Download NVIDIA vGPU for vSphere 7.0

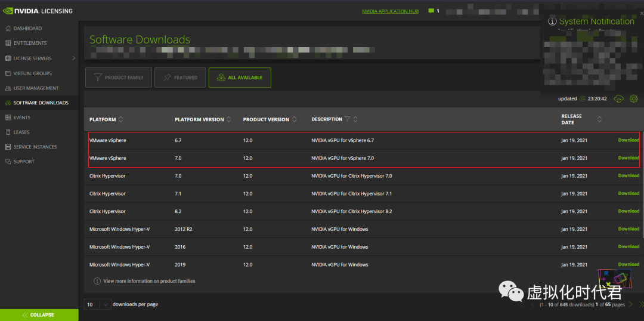point(629,158)
